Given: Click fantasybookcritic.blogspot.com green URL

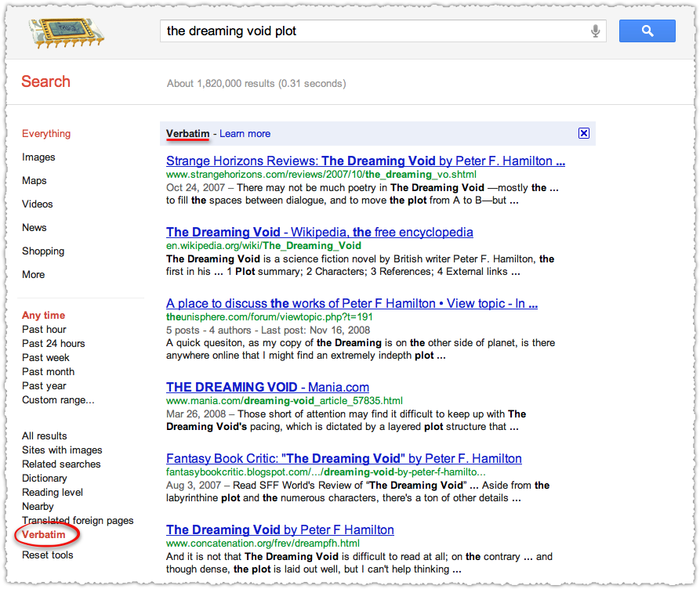Looking at the screenshot, I should [x=326, y=472].
